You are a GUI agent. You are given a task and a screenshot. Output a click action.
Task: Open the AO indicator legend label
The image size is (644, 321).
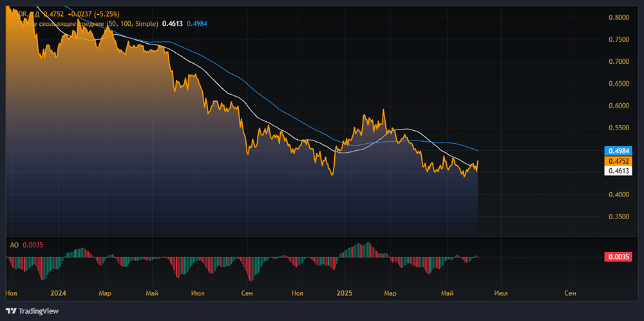coord(14,245)
